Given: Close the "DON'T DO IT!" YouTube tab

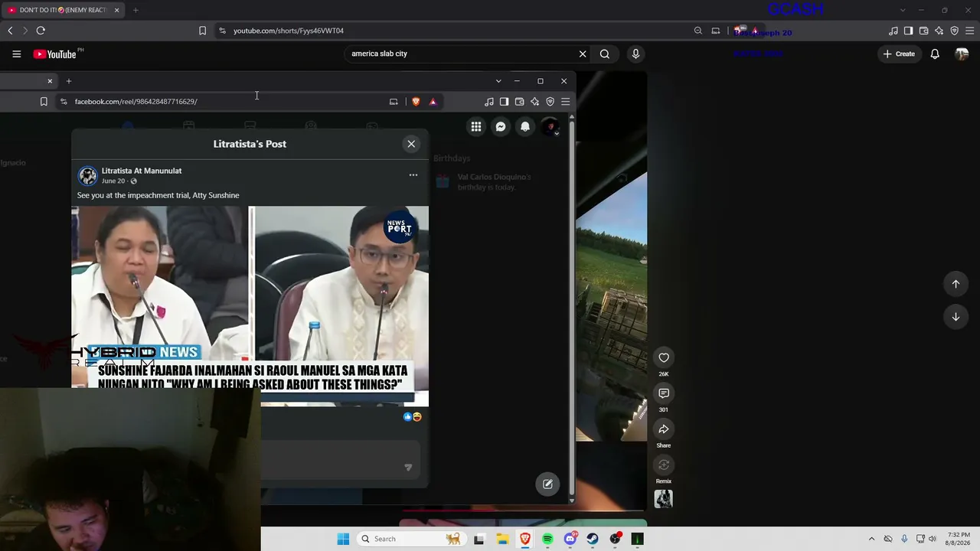Looking at the screenshot, I should 117,10.
